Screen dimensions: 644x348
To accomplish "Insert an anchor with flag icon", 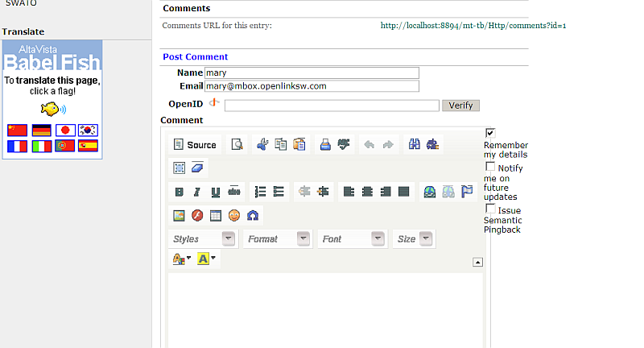I will (x=467, y=192).
